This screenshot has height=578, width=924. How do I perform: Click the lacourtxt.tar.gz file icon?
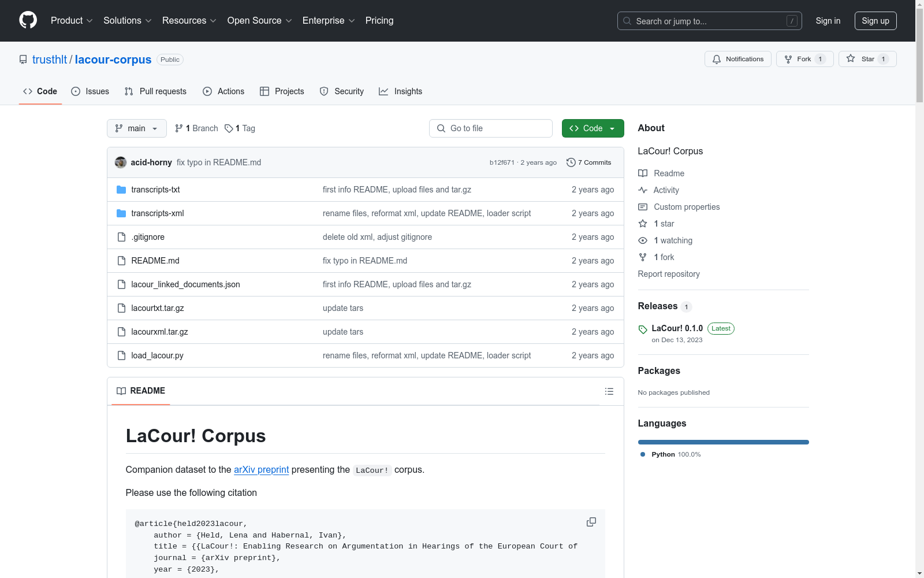121,308
